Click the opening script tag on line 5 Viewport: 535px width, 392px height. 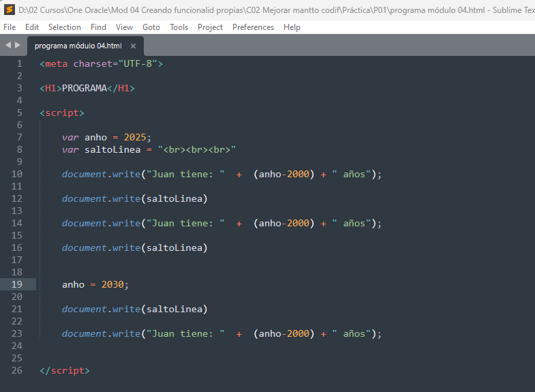62,113
